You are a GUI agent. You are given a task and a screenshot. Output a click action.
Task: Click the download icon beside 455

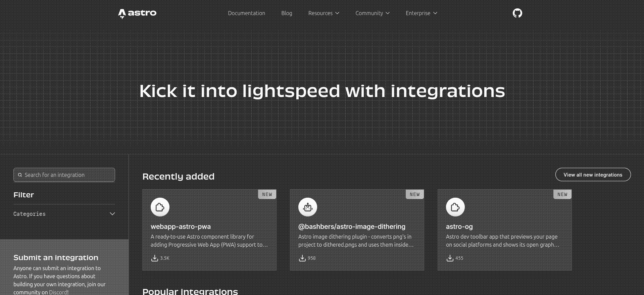pyautogui.click(x=450, y=258)
